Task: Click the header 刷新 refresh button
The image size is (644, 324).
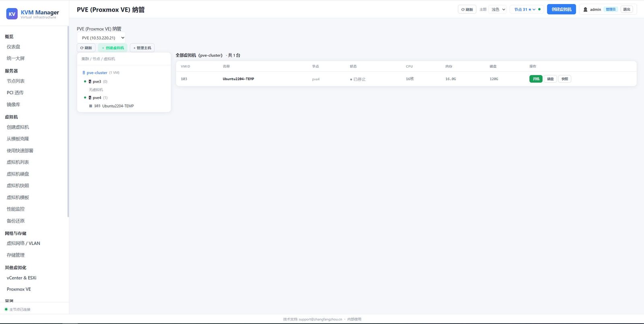Action: (x=467, y=9)
